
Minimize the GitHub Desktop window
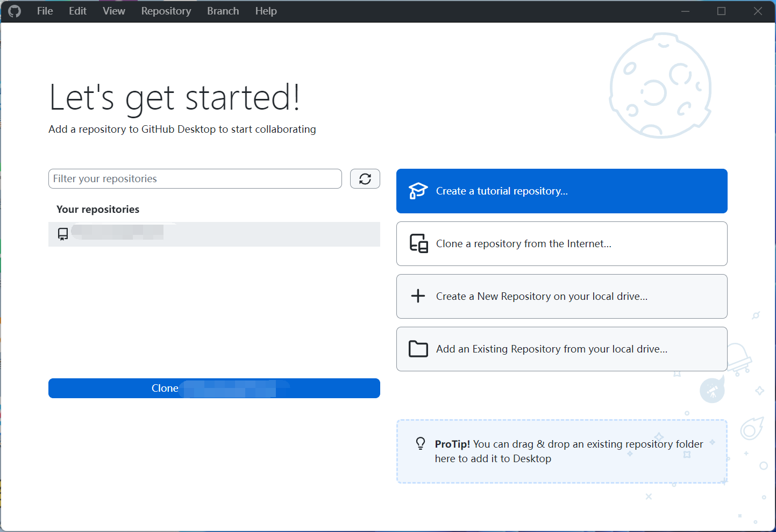tap(685, 11)
